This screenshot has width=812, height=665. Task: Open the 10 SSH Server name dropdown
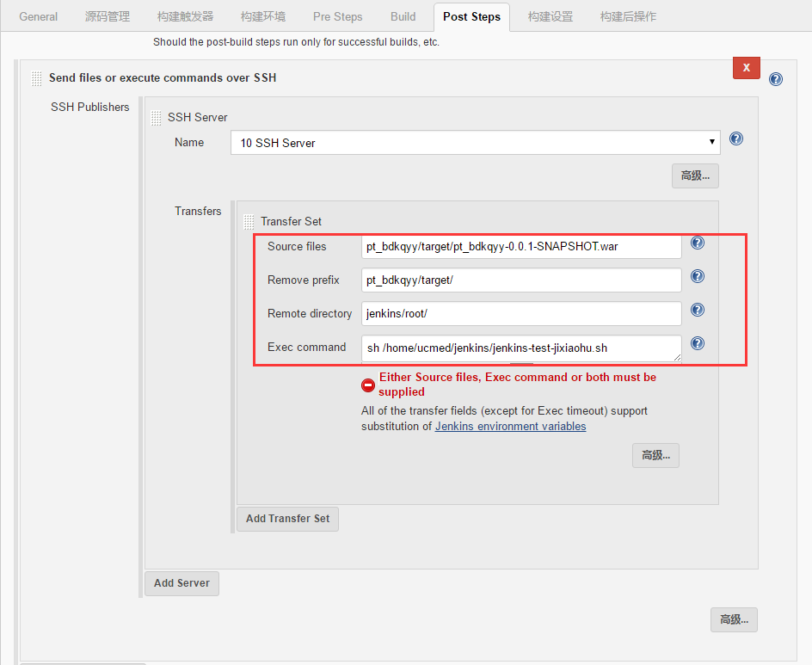click(476, 143)
